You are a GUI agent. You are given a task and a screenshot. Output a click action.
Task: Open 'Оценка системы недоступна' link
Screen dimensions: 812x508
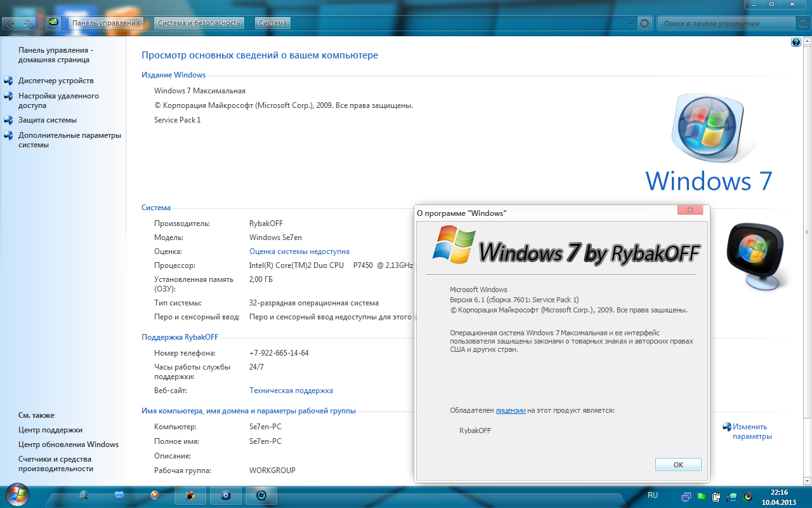pyautogui.click(x=299, y=251)
